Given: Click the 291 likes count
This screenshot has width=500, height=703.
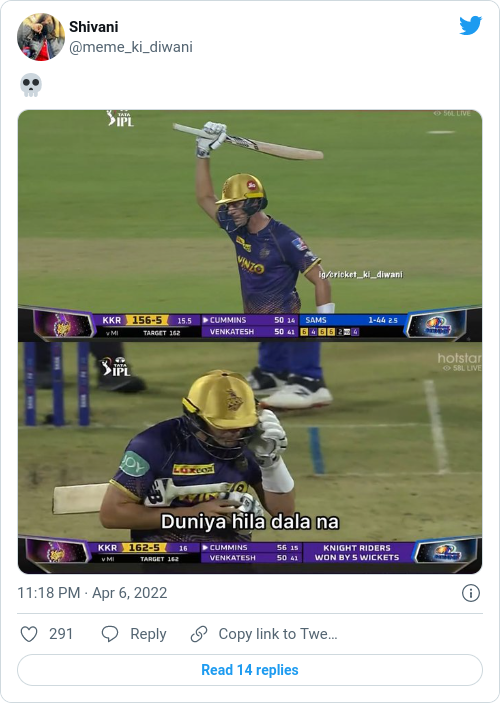Looking at the screenshot, I should [61, 634].
